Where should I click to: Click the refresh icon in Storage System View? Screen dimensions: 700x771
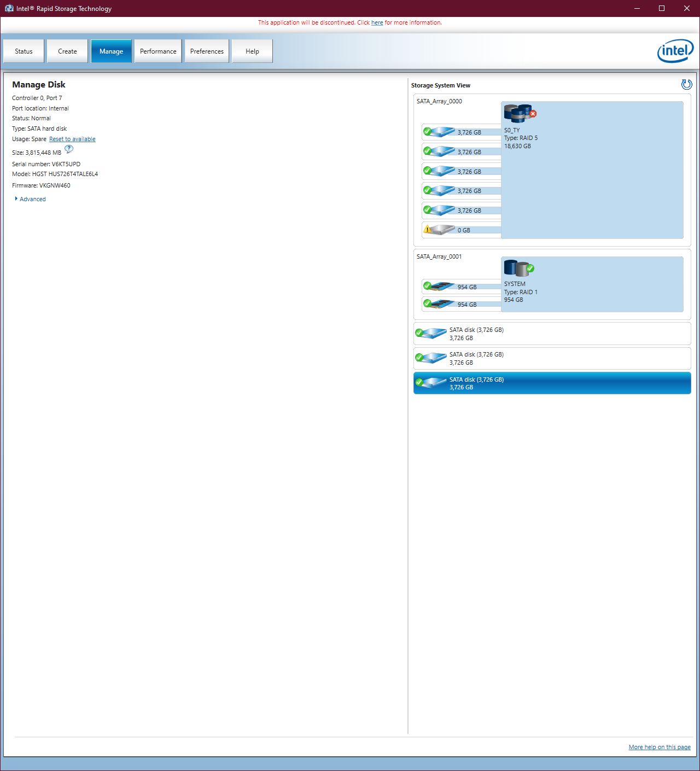point(686,84)
